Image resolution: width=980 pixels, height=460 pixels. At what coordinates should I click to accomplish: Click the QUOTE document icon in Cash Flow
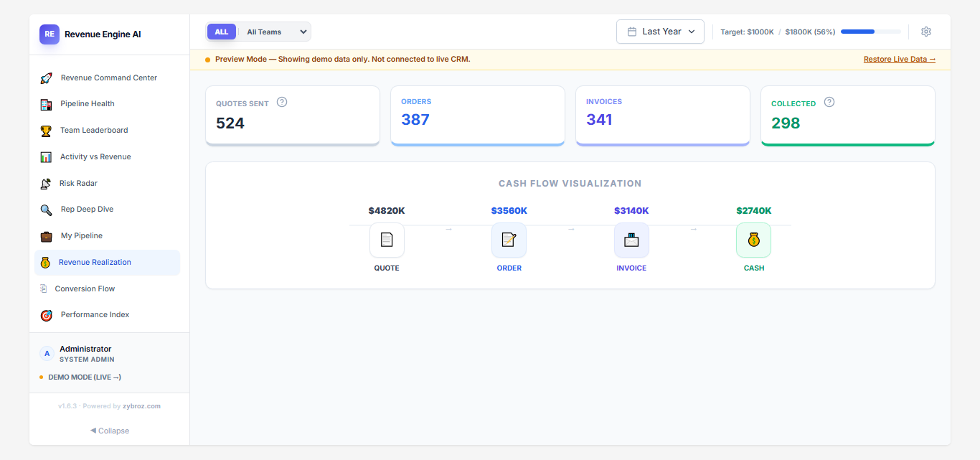[387, 240]
